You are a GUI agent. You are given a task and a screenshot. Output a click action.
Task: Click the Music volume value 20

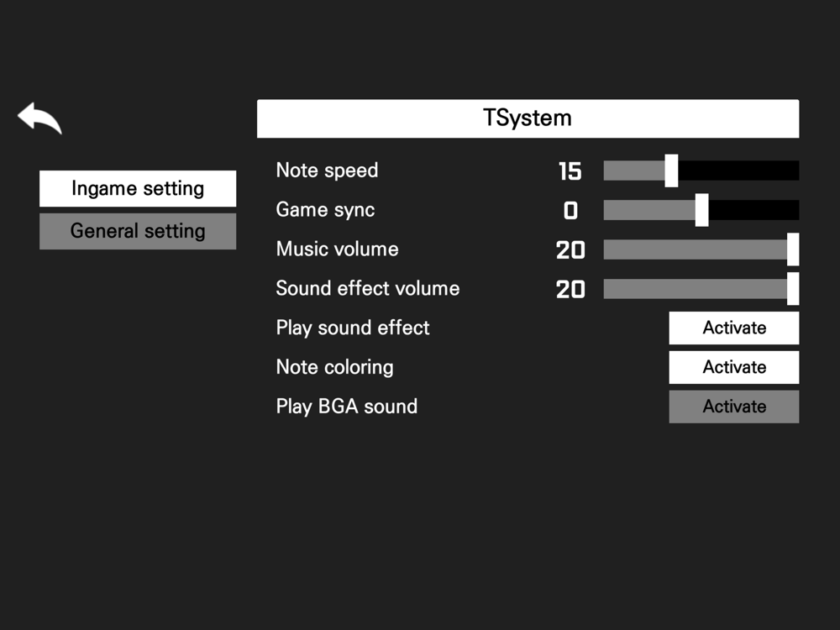(x=570, y=250)
